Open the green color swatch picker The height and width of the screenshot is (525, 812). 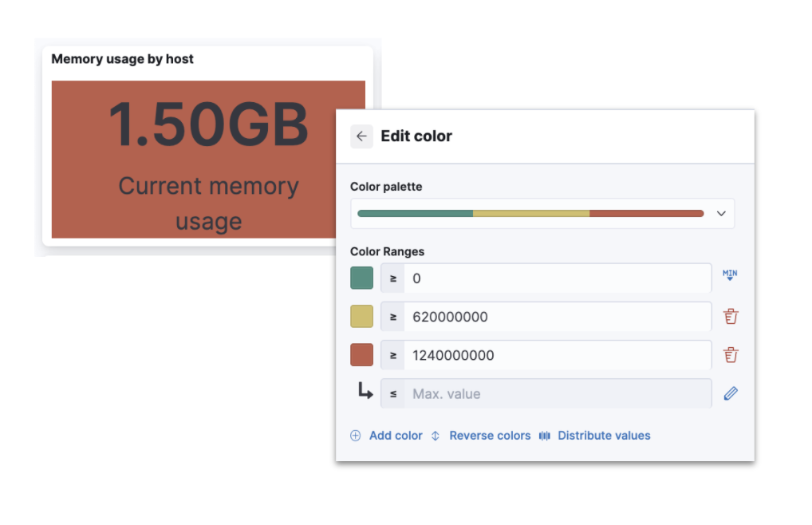point(361,278)
